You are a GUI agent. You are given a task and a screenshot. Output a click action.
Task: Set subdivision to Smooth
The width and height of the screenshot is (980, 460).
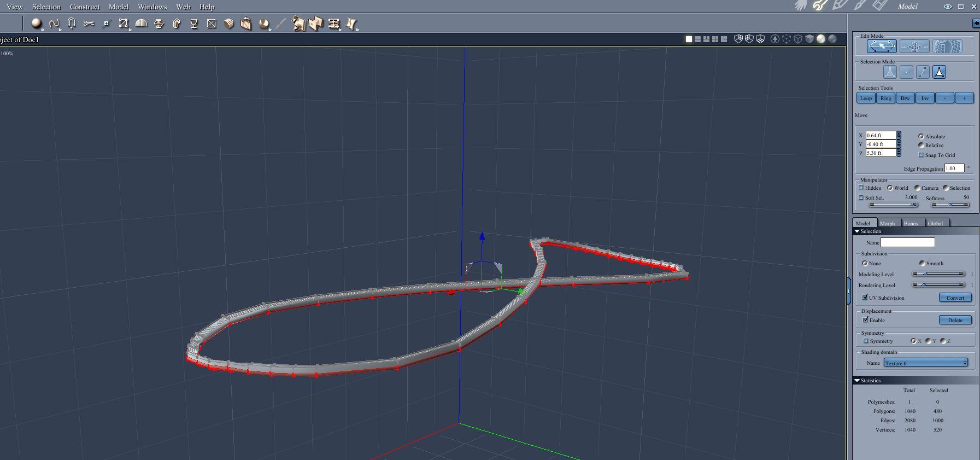point(922,263)
